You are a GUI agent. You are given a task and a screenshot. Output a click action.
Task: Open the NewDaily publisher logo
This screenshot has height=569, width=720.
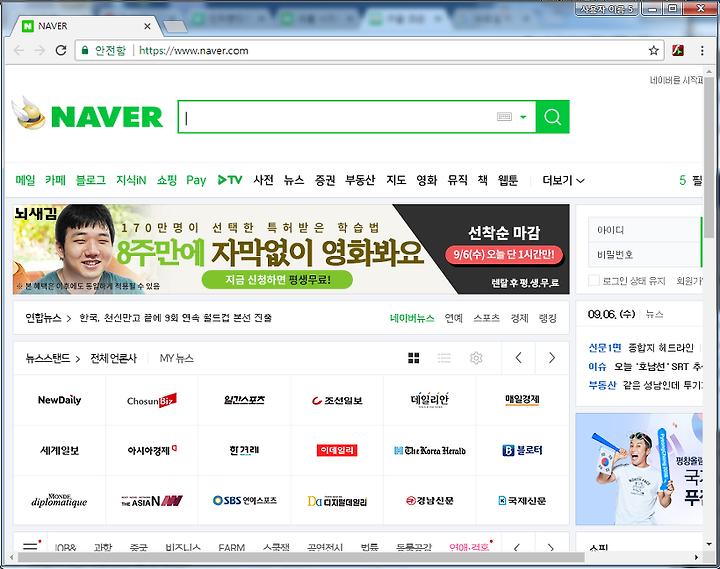point(60,400)
